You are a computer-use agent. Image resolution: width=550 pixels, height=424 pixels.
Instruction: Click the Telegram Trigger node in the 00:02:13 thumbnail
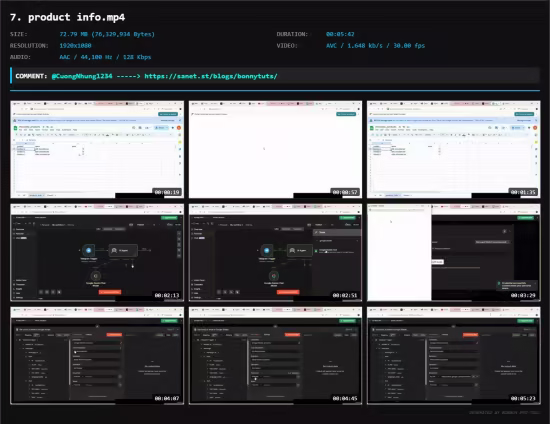(x=88, y=250)
